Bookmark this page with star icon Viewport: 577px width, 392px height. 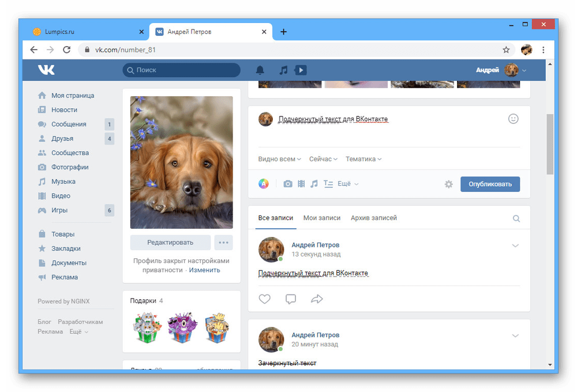pyautogui.click(x=507, y=50)
